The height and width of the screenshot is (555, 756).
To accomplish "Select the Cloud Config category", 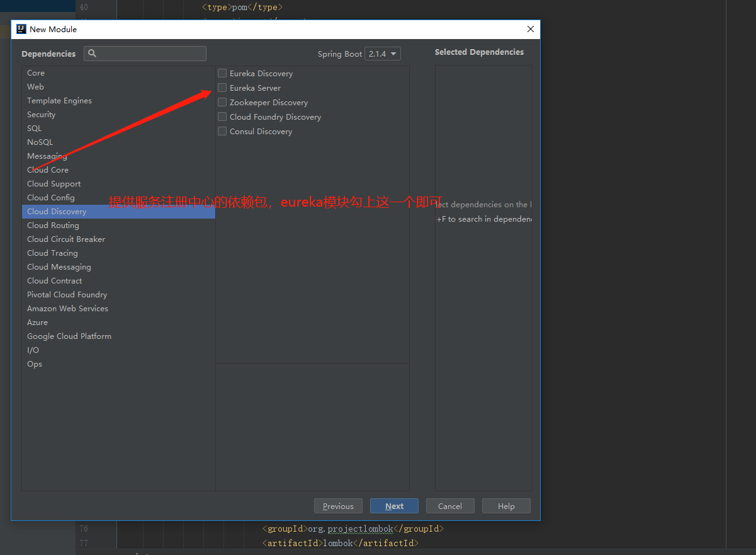I will [118, 198].
